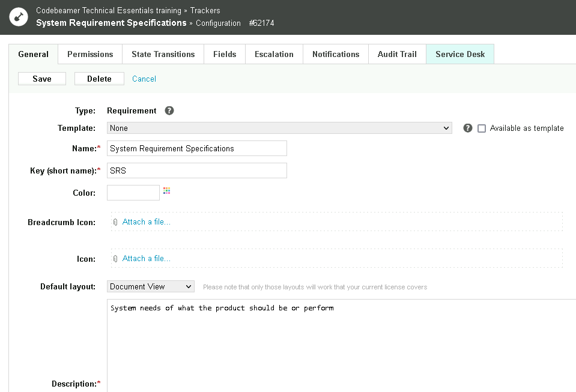Click the help icon next to Requirement type
The image size is (576, 392).
click(169, 110)
